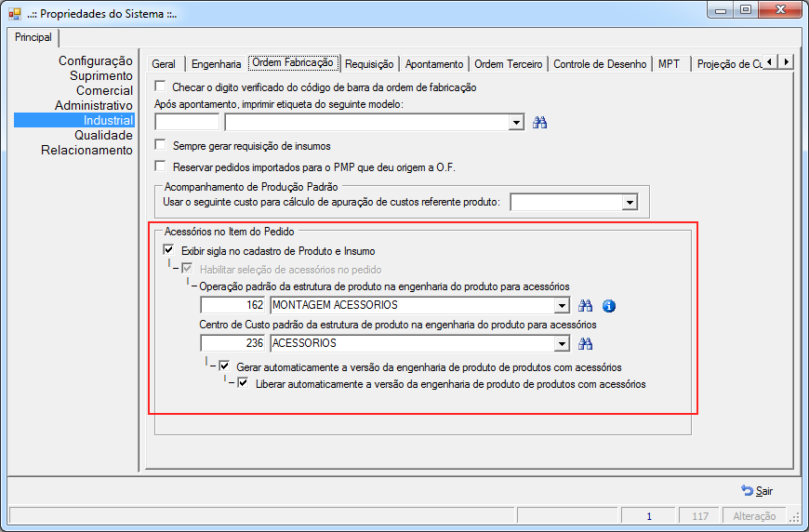Open etiqueta modelo dropdown list
The height and width of the screenshot is (532, 809).
coord(516,123)
